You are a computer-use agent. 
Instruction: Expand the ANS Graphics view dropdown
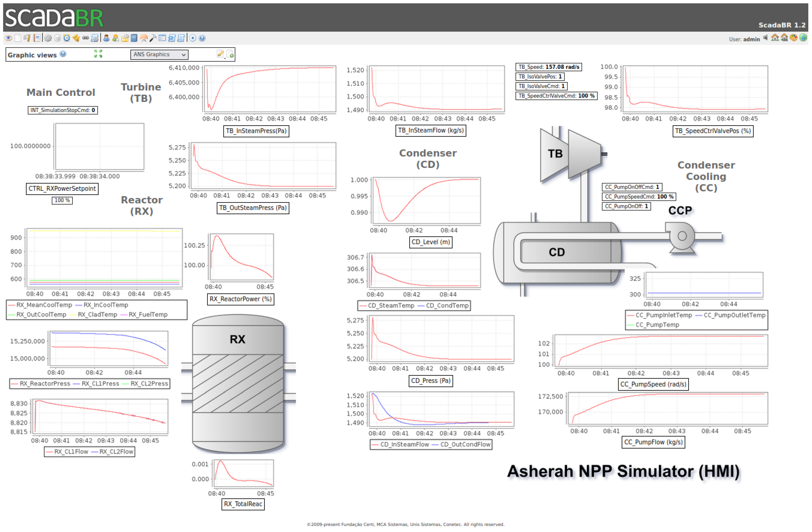click(x=159, y=54)
